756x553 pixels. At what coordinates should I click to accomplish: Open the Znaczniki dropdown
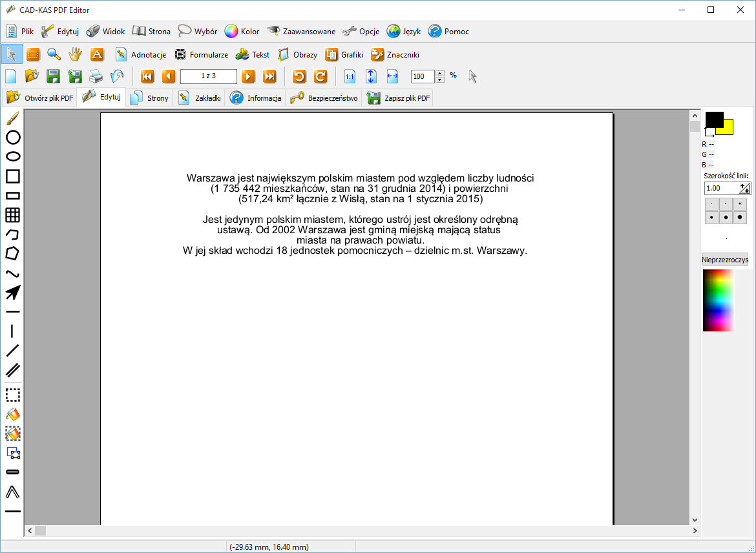395,54
